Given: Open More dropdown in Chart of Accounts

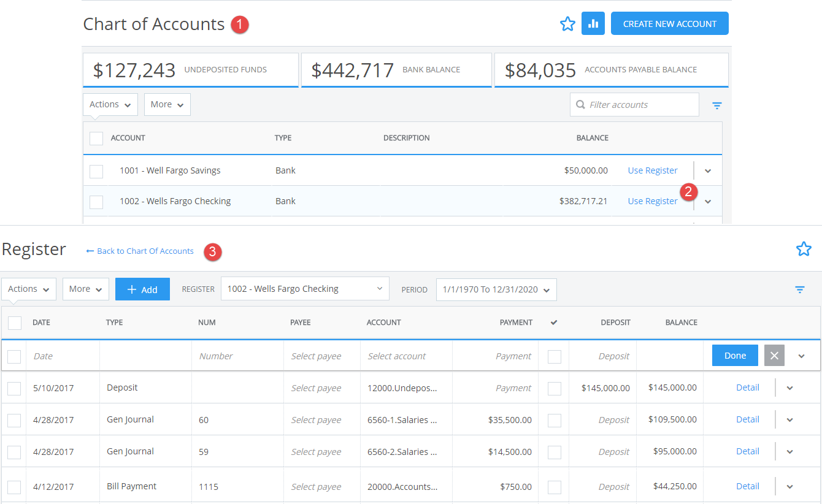Looking at the screenshot, I should (x=167, y=104).
